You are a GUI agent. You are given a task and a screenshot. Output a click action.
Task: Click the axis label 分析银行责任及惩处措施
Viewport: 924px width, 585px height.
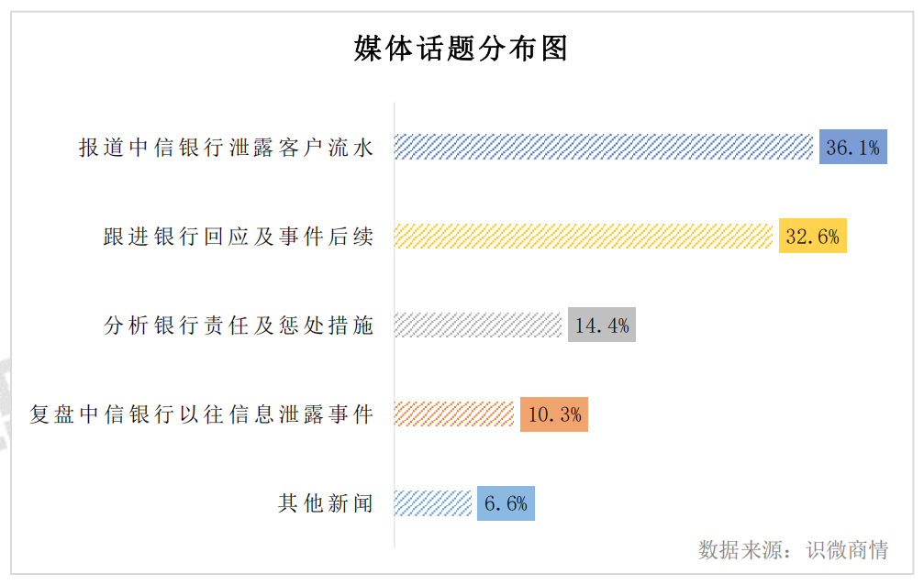(239, 326)
